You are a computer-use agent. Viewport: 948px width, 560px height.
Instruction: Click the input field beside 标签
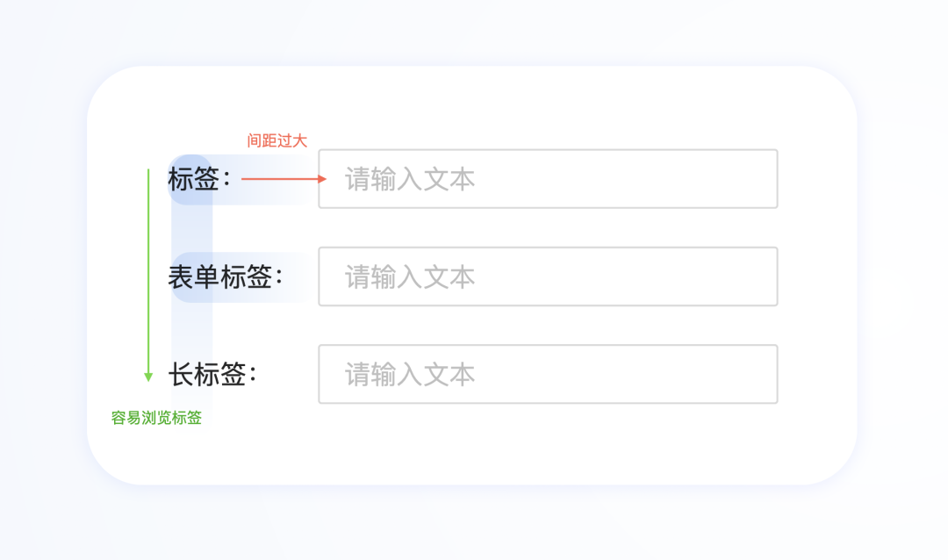(548, 179)
